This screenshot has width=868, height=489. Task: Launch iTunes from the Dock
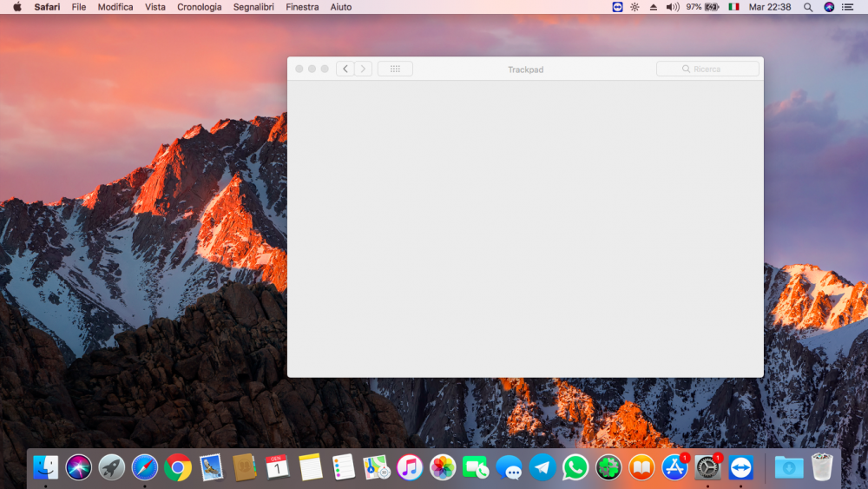pyautogui.click(x=410, y=468)
